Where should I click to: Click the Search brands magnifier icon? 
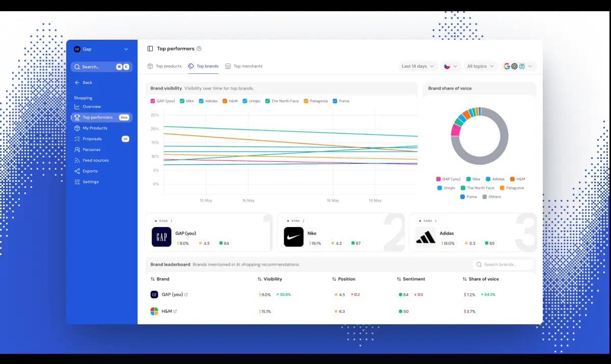click(x=479, y=265)
